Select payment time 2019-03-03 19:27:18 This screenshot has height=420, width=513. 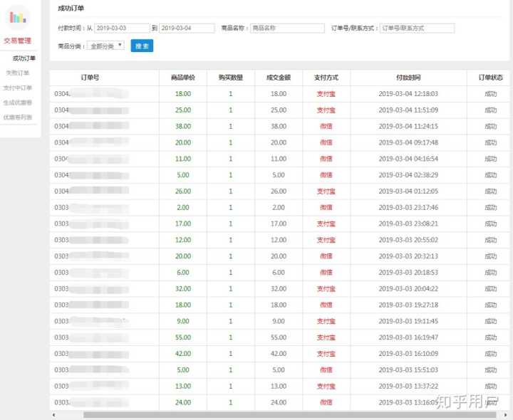point(408,305)
